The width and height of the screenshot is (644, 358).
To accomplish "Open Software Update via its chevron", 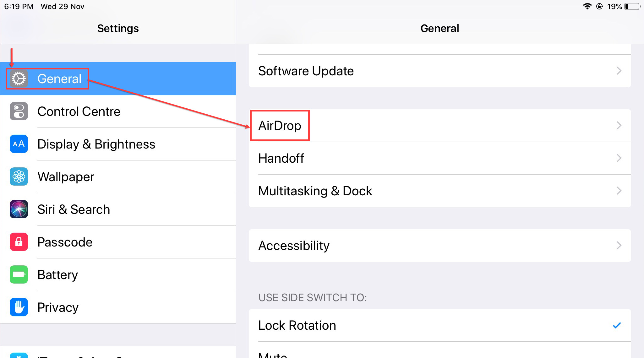I will point(619,71).
